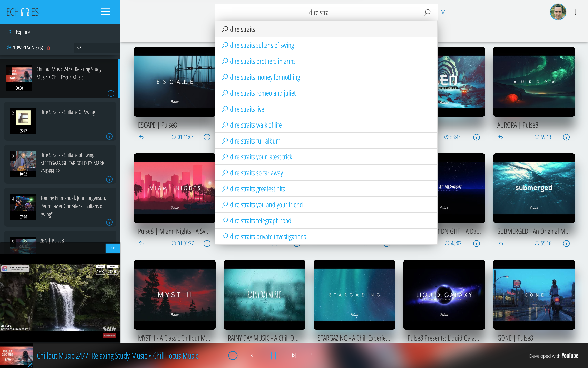
Task: Expand the video player to fullscreen
Action: point(30,365)
